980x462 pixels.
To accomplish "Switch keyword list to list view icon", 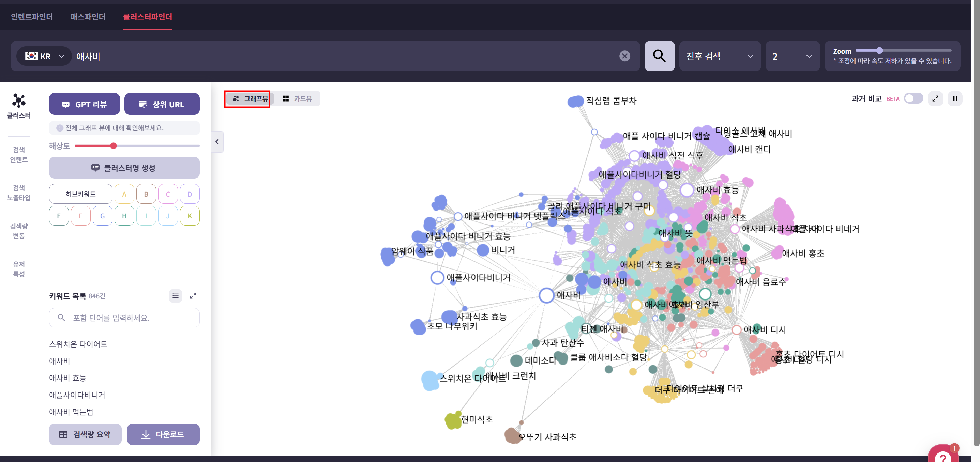I will [x=176, y=296].
